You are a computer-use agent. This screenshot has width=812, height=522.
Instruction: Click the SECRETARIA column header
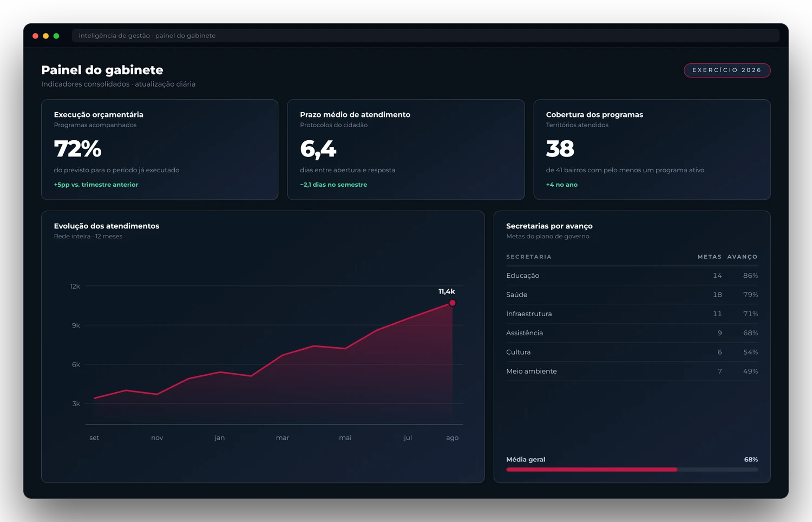pyautogui.click(x=529, y=257)
